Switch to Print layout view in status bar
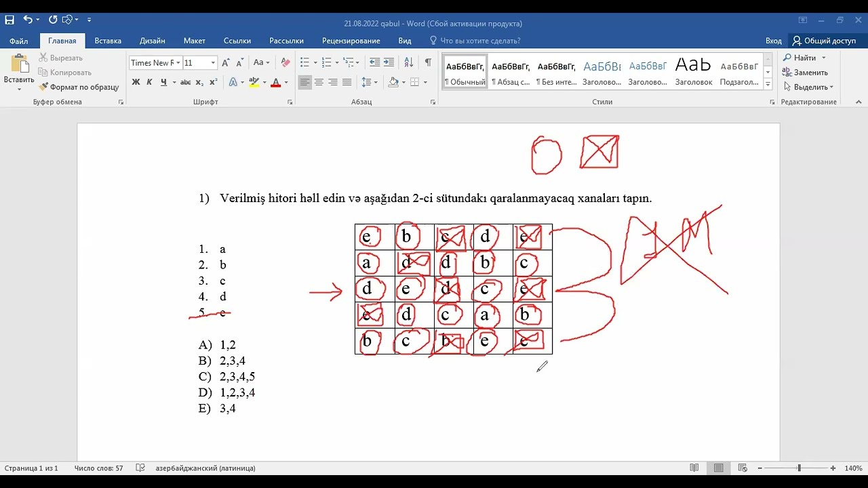The height and width of the screenshot is (488, 868). (x=719, y=468)
